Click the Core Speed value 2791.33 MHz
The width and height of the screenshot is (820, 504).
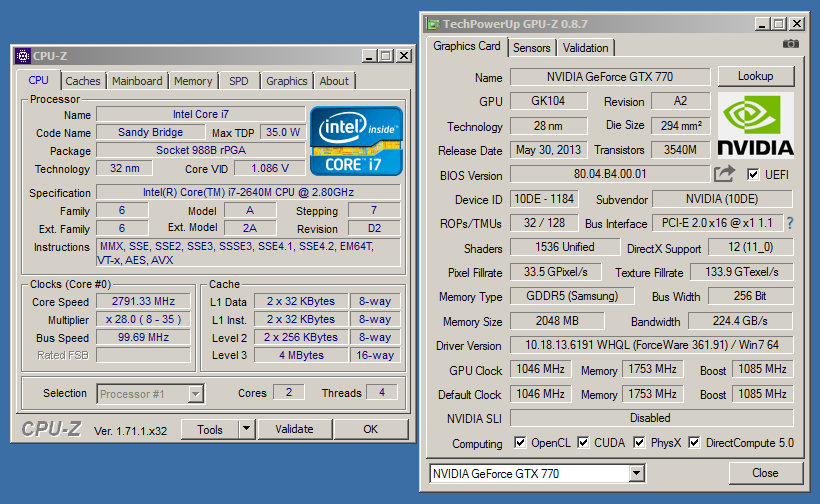143,302
